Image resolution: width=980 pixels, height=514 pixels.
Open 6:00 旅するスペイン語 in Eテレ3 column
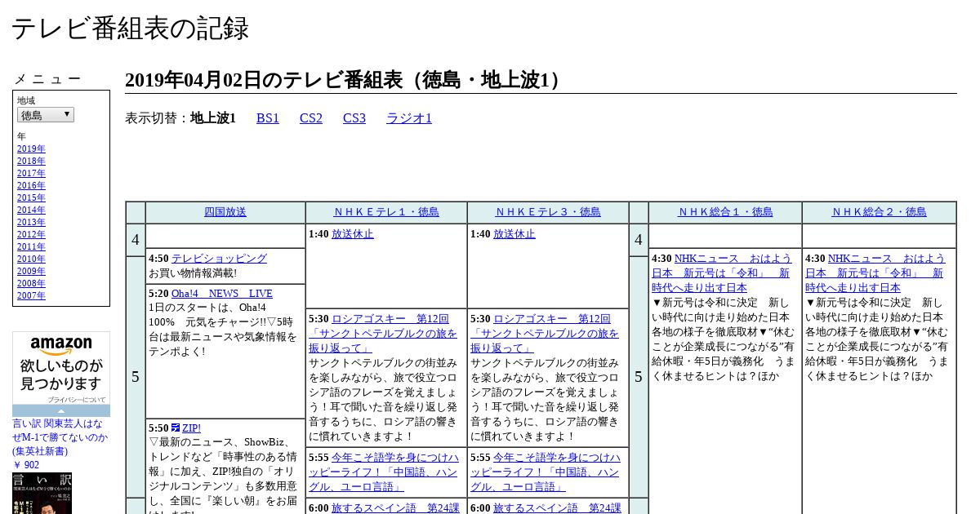[557, 507]
